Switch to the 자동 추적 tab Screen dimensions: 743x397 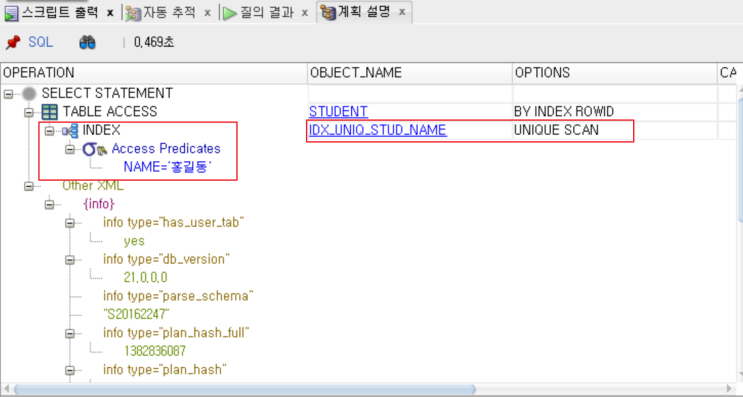[x=169, y=12]
